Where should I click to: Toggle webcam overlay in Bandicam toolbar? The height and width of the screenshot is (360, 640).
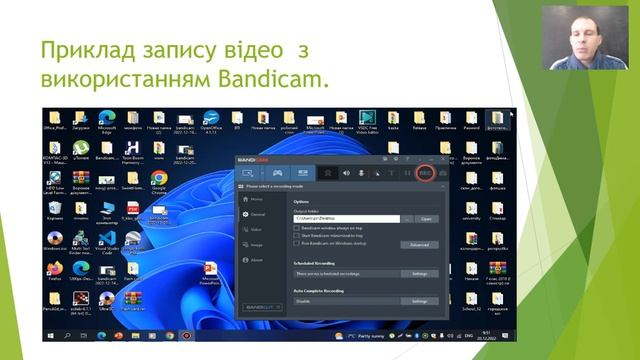click(328, 173)
